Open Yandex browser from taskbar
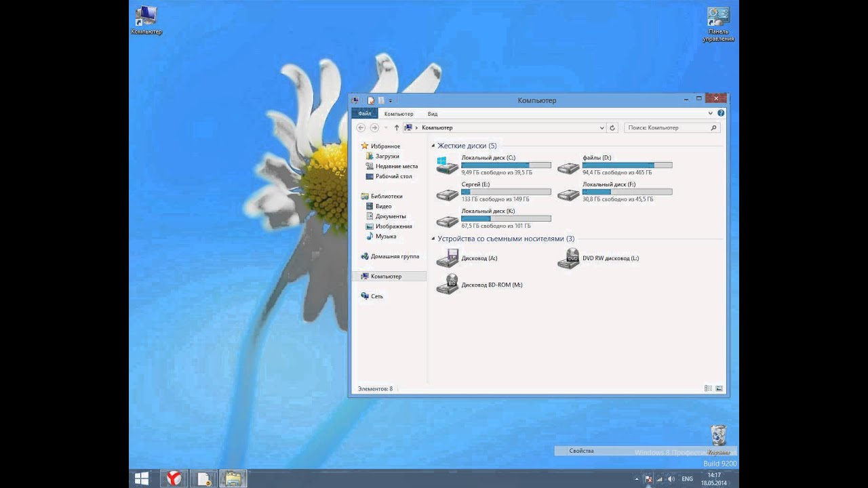Viewport: 868px width, 488px height. (x=174, y=479)
